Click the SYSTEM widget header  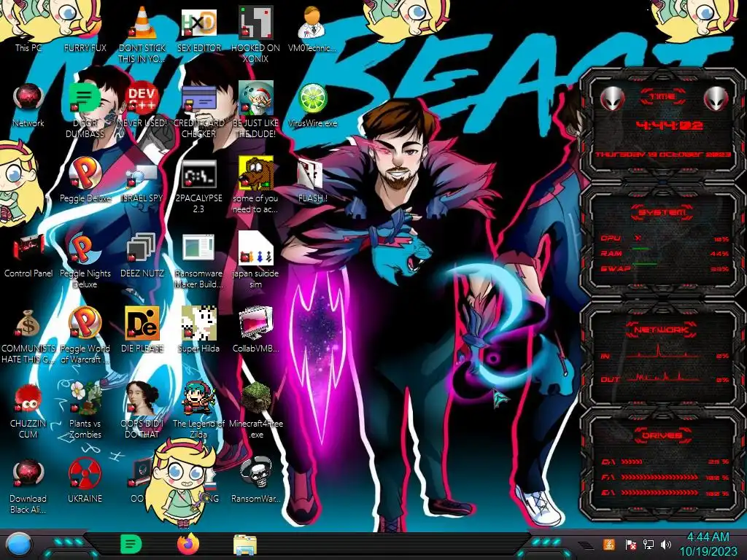point(662,212)
